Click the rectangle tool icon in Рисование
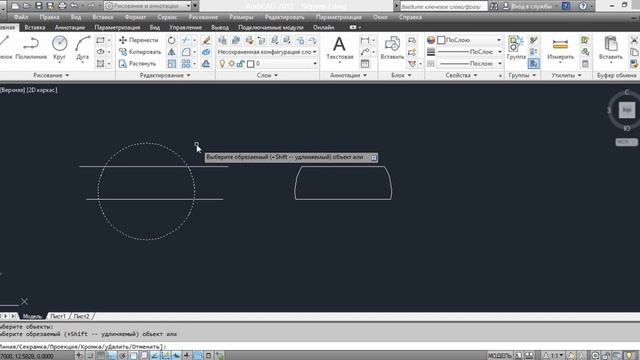This screenshot has height=360, width=640. click(x=100, y=40)
